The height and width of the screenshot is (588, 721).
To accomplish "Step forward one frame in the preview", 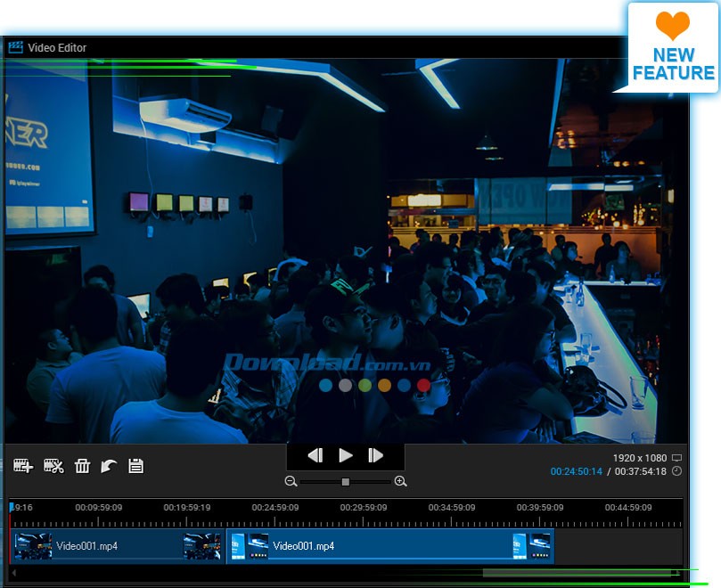I will click(375, 454).
